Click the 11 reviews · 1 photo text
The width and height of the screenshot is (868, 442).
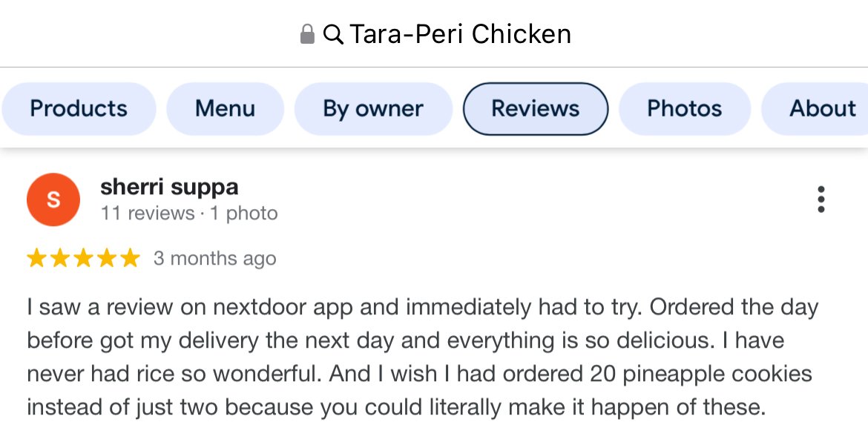(189, 214)
